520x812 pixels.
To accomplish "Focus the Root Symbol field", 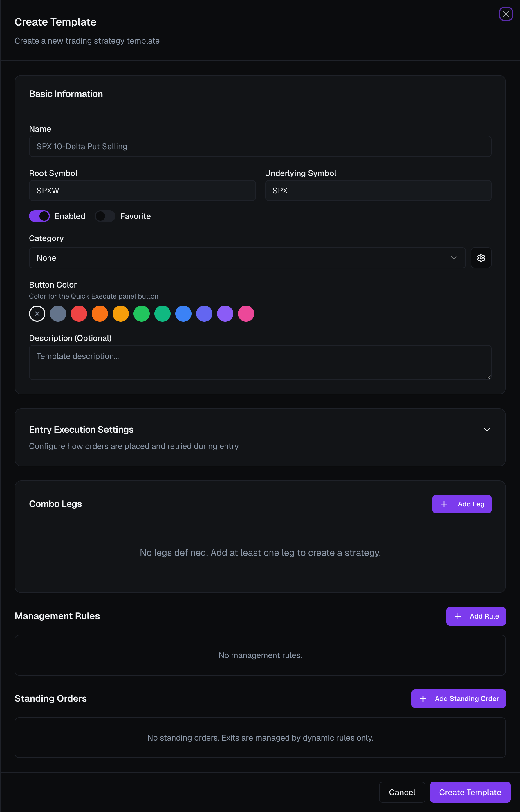I will 142,191.
